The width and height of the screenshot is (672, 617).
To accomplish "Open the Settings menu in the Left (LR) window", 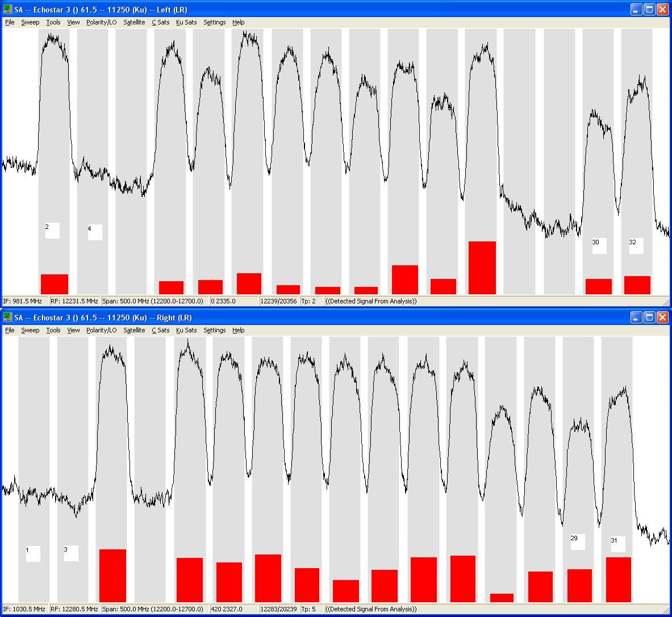I will click(214, 22).
